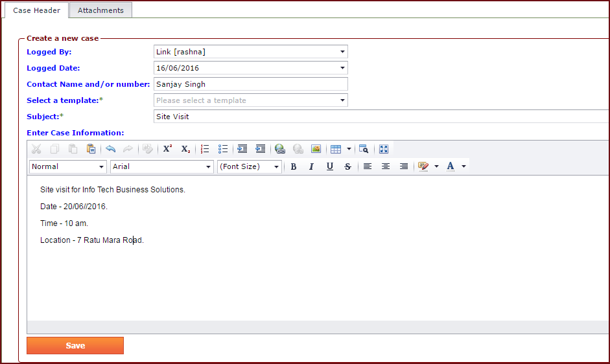Click the 'Logged Date:' label

click(x=53, y=68)
